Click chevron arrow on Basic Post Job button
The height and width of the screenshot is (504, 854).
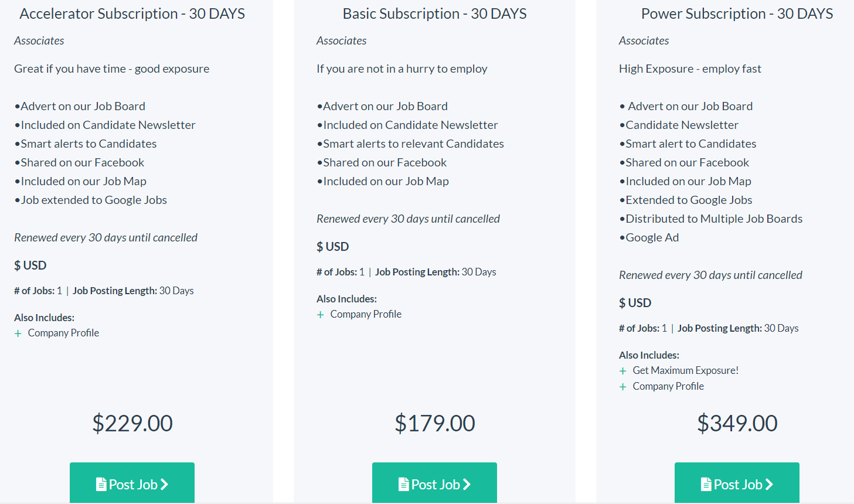[x=467, y=485]
